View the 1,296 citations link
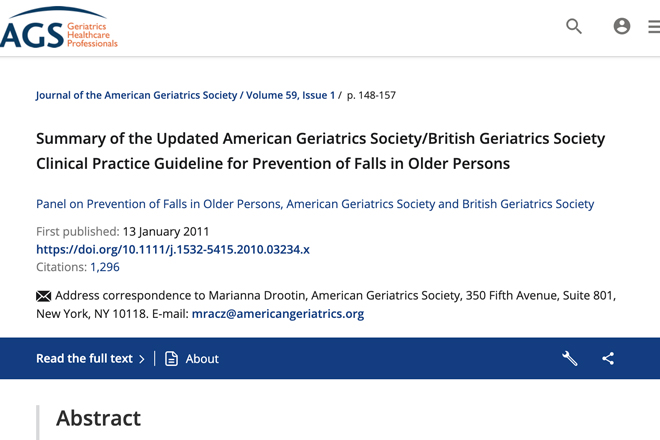 click(105, 267)
